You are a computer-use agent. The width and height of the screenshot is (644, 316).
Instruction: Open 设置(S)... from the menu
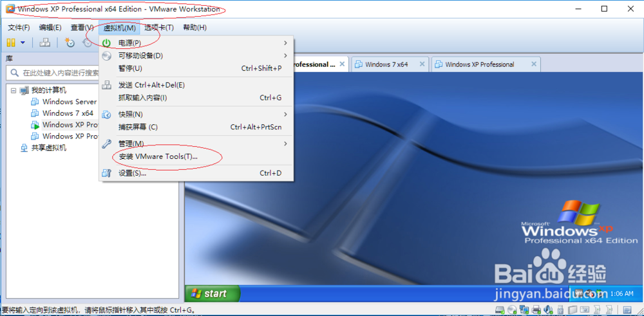click(196, 173)
